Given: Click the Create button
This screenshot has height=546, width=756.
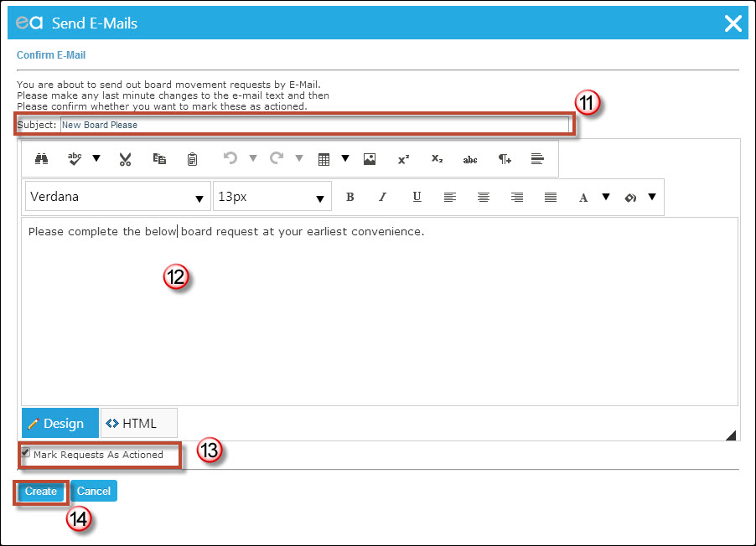Looking at the screenshot, I should [x=41, y=491].
